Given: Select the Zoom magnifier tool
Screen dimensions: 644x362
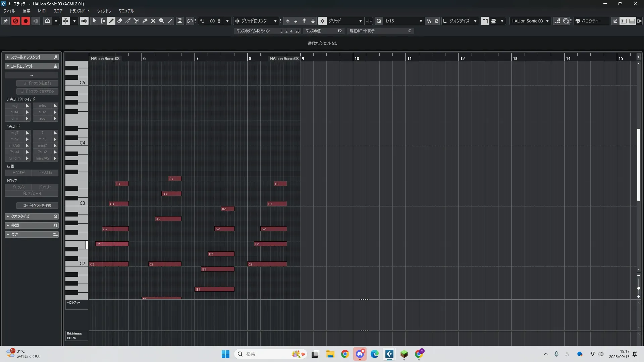Looking at the screenshot, I should pos(162,21).
